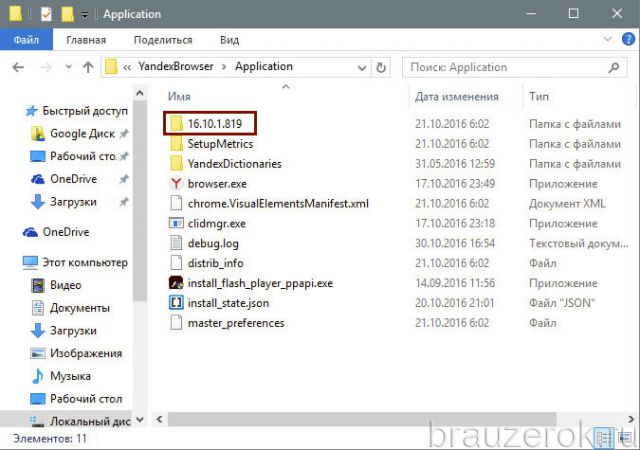Click the browser.exe Yandex icon
This screenshot has width=640, height=450.
176,184
